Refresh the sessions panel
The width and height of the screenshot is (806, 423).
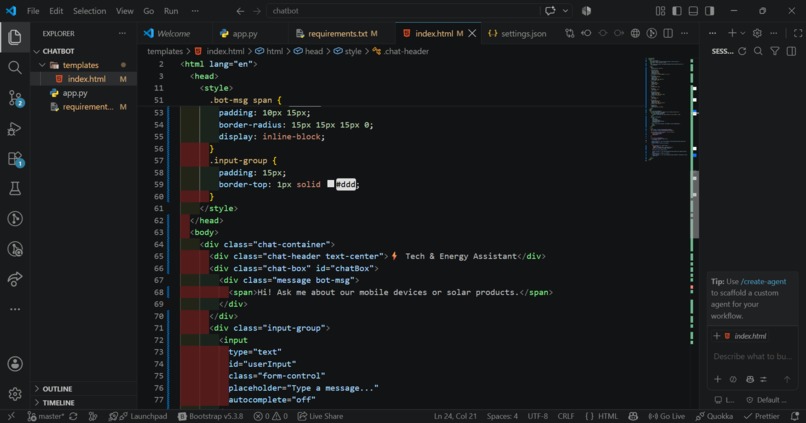(742, 51)
